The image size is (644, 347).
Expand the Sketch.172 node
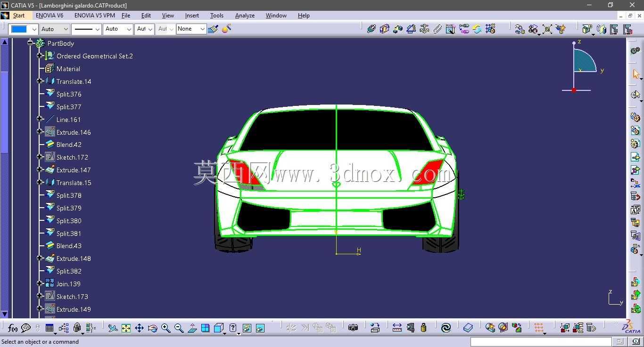pyautogui.click(x=40, y=157)
